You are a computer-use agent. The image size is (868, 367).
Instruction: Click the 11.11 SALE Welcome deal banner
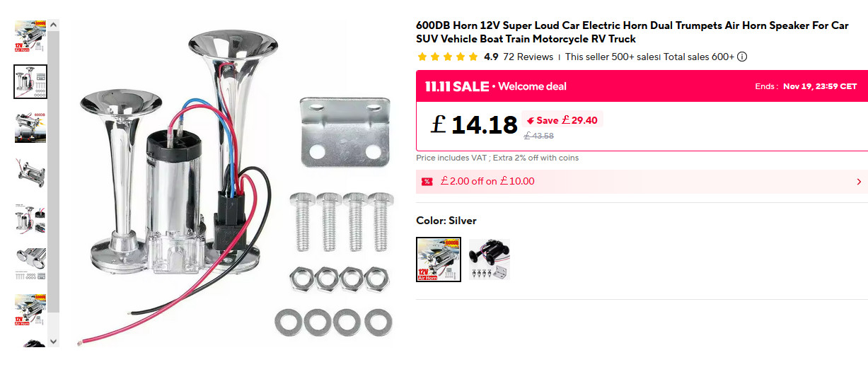pyautogui.click(x=642, y=86)
